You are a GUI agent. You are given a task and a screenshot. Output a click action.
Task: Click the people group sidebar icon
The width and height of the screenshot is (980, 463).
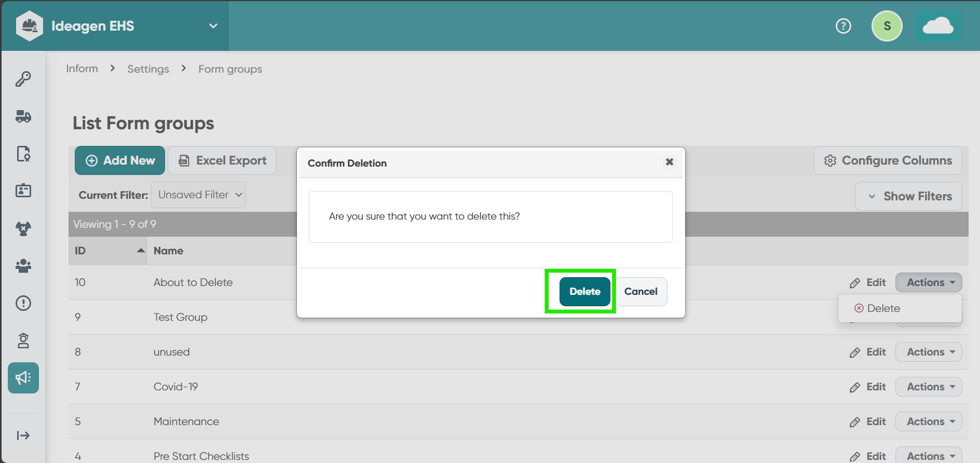[x=23, y=266]
